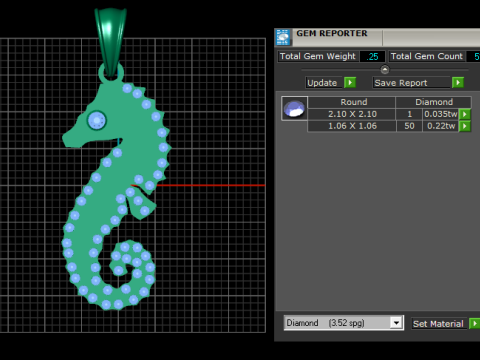The image size is (480, 360).
Task: Click the green arrow on the 0.035tw row
Action: pos(465,114)
